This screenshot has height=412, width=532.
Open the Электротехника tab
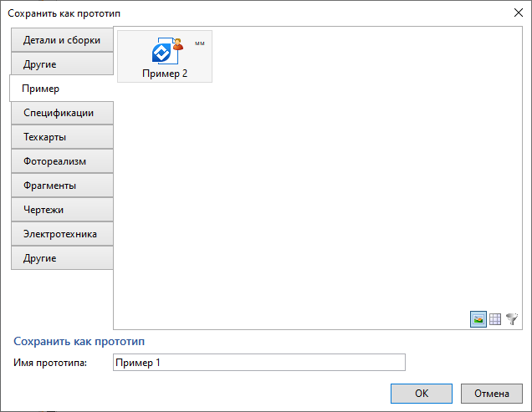[x=62, y=234]
